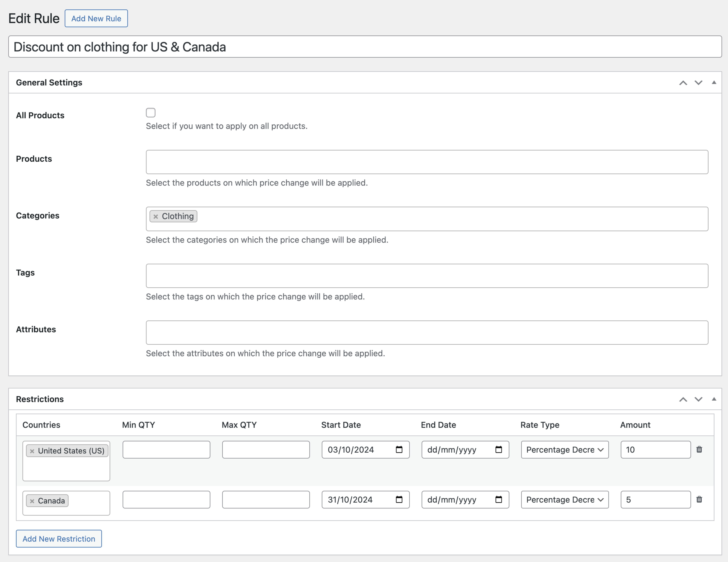
Task: Collapse the General Settings panel
Action: pyautogui.click(x=714, y=82)
